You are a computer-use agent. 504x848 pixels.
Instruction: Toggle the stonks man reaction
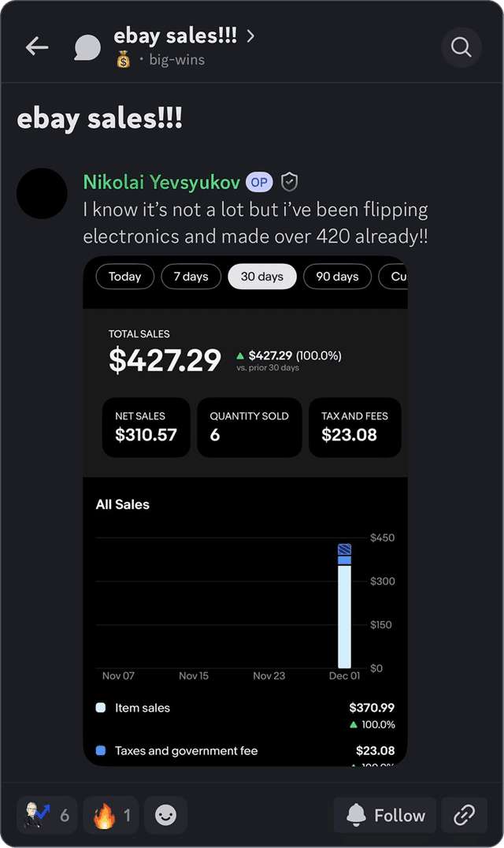[47, 815]
